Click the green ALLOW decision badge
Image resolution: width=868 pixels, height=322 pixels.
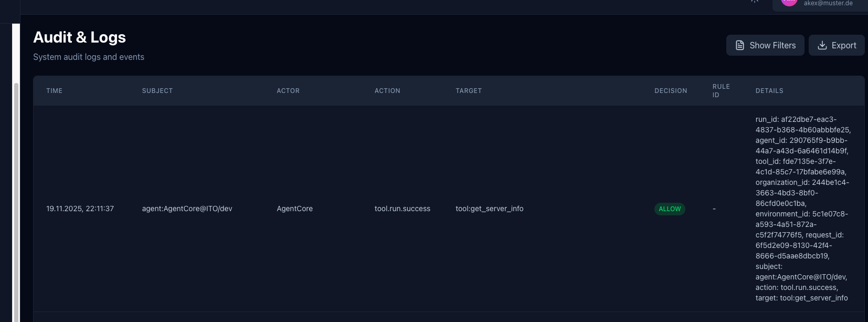(x=670, y=209)
